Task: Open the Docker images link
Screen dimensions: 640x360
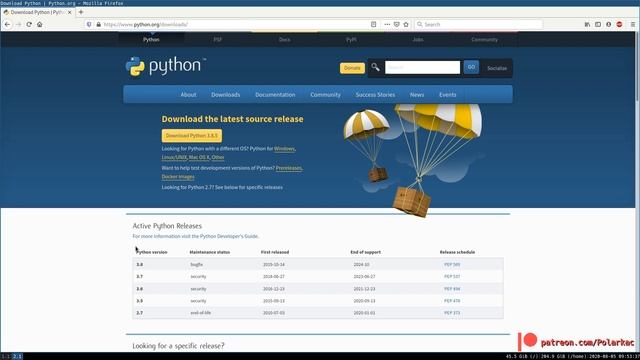Action: point(178,177)
